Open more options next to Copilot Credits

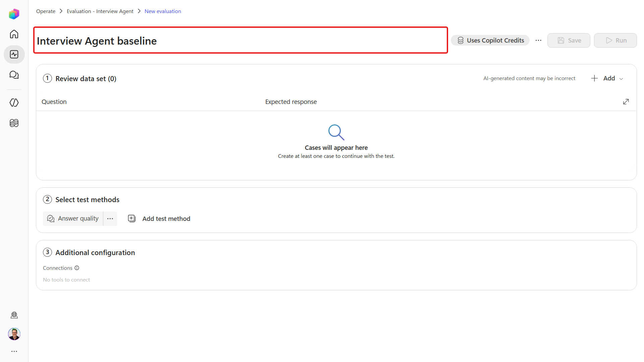(538, 40)
